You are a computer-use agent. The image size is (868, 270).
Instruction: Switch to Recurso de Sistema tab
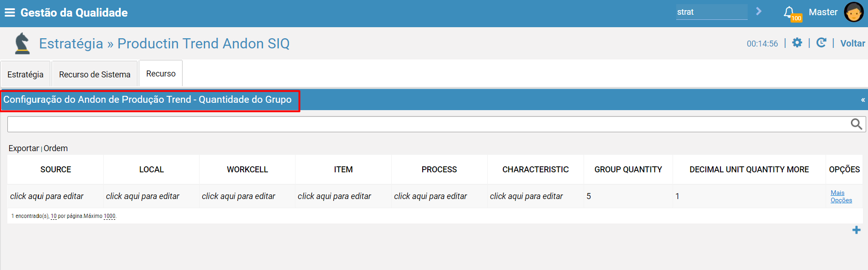[x=94, y=74]
